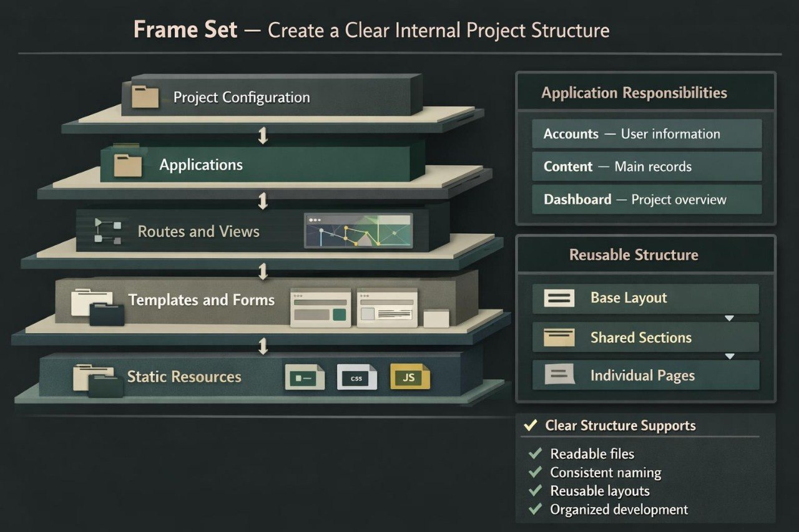Open the first form template thumbnail

pos(321,307)
